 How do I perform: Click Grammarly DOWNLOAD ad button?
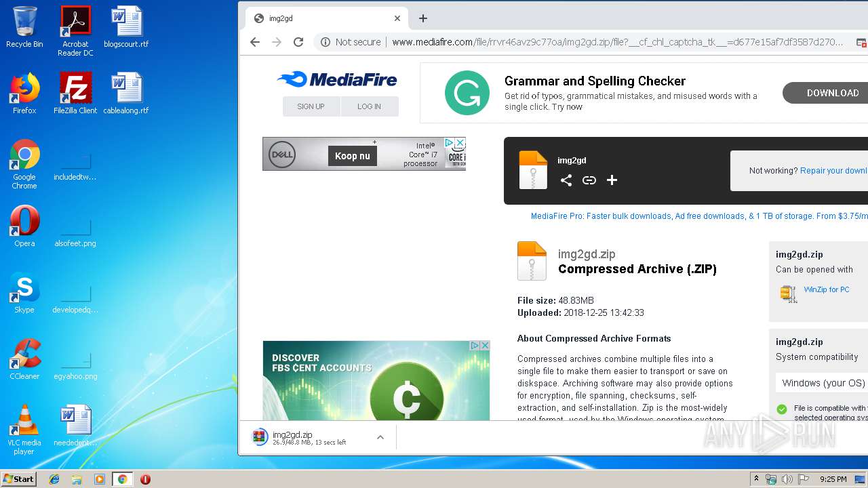tap(825, 93)
